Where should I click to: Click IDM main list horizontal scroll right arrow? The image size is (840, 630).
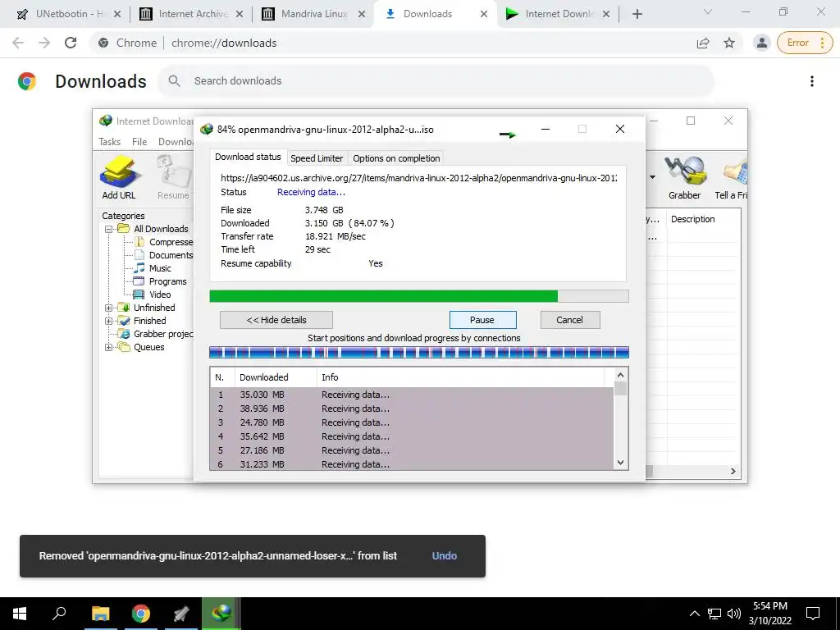733,471
